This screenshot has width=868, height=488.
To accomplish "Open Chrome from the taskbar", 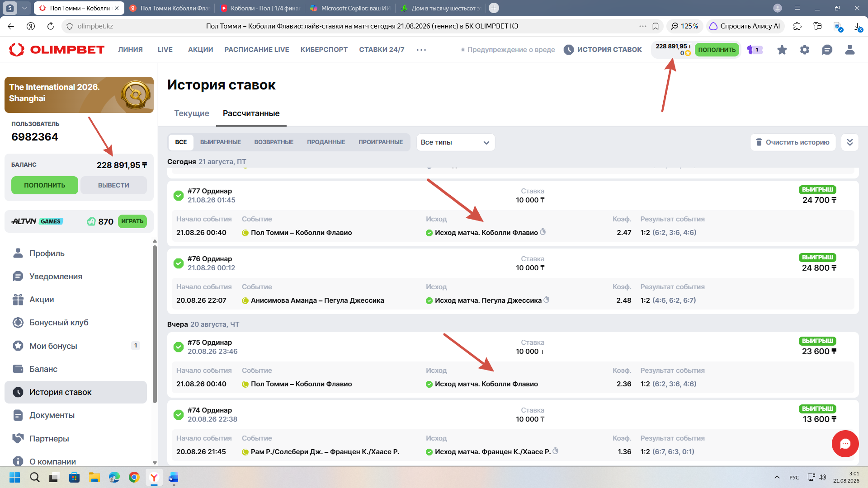I will click(x=134, y=477).
